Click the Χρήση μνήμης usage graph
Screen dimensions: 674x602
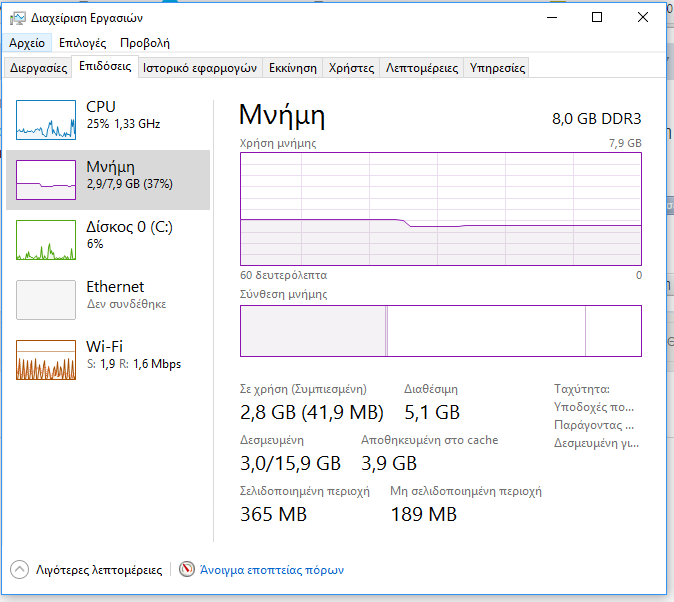click(x=440, y=209)
